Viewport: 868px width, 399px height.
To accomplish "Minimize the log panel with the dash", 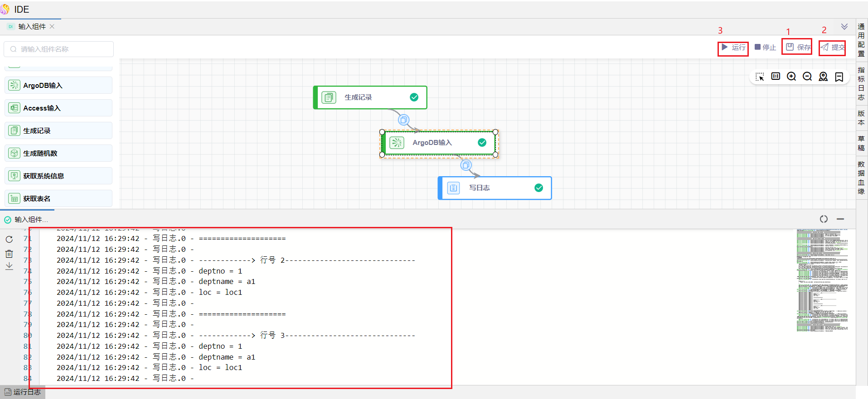I will tap(840, 219).
